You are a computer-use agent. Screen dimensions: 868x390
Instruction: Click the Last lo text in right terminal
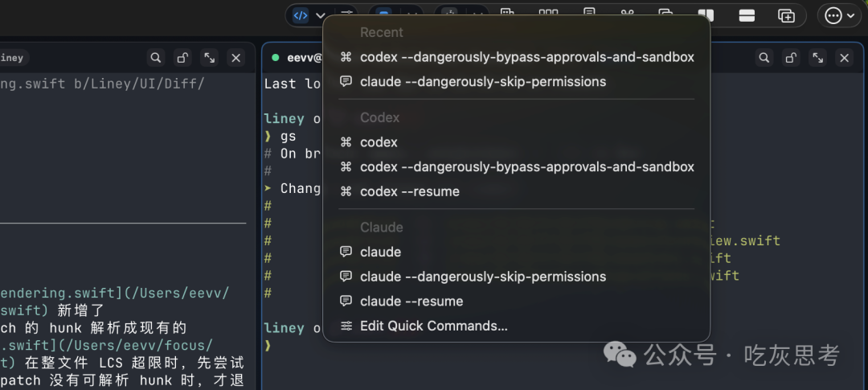tap(293, 84)
